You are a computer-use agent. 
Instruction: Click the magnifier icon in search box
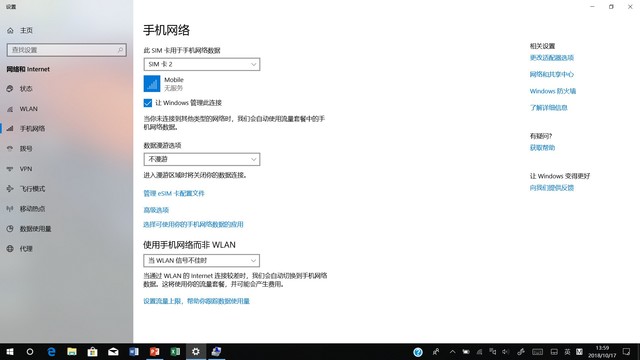120,50
